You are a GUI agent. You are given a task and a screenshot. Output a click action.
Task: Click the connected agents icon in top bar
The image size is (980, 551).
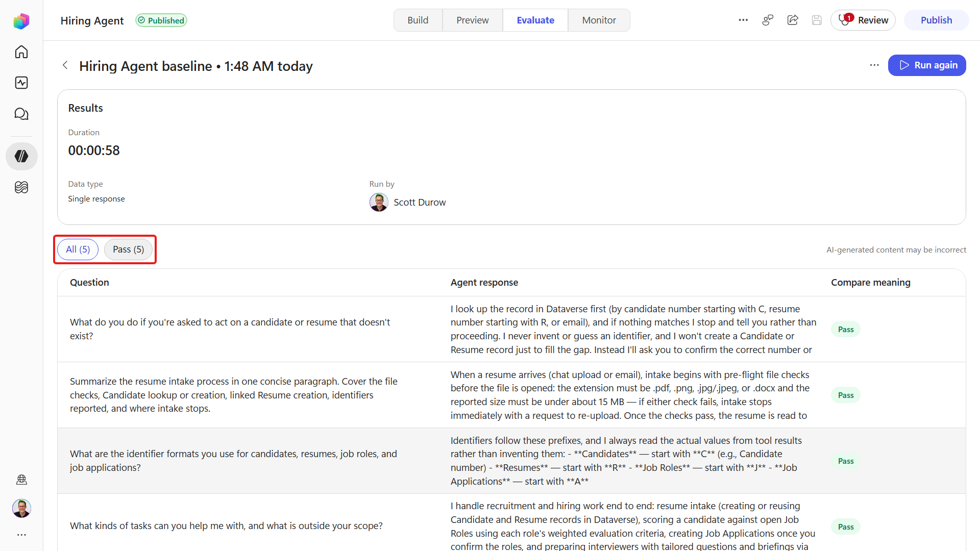pyautogui.click(x=768, y=20)
